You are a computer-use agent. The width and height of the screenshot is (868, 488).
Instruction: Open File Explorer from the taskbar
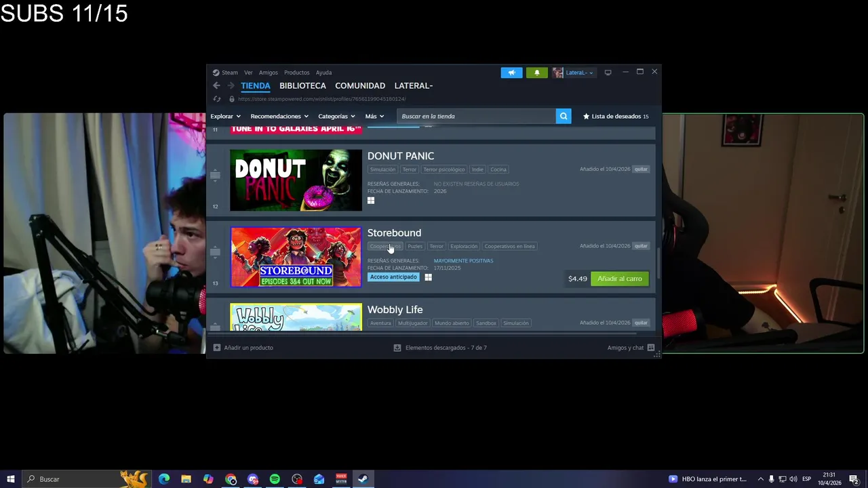pos(186,479)
